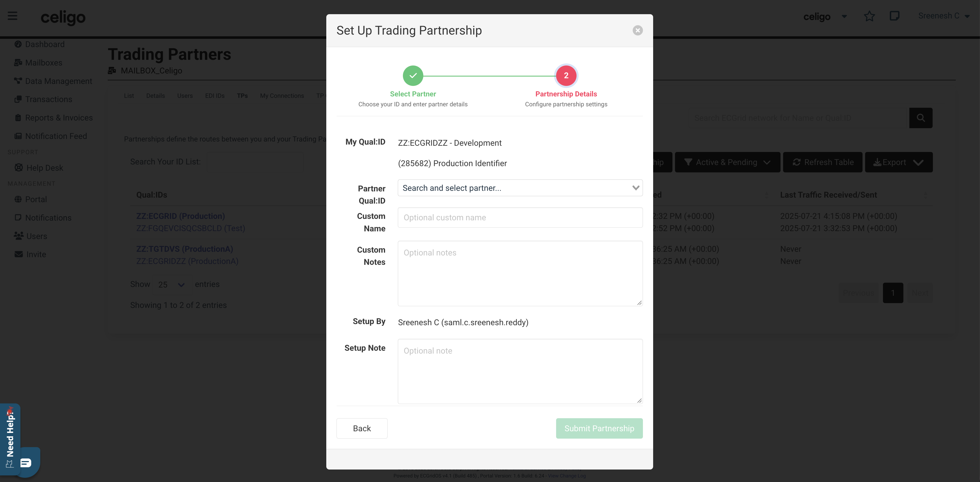Open the chat bubble widget
The height and width of the screenshot is (482, 980).
point(26,462)
